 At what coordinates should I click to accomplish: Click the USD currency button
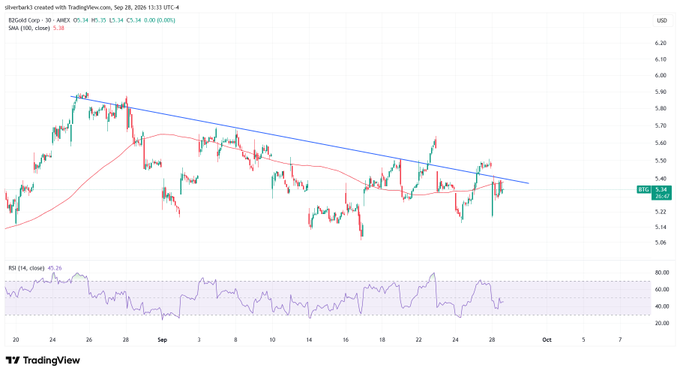click(661, 20)
